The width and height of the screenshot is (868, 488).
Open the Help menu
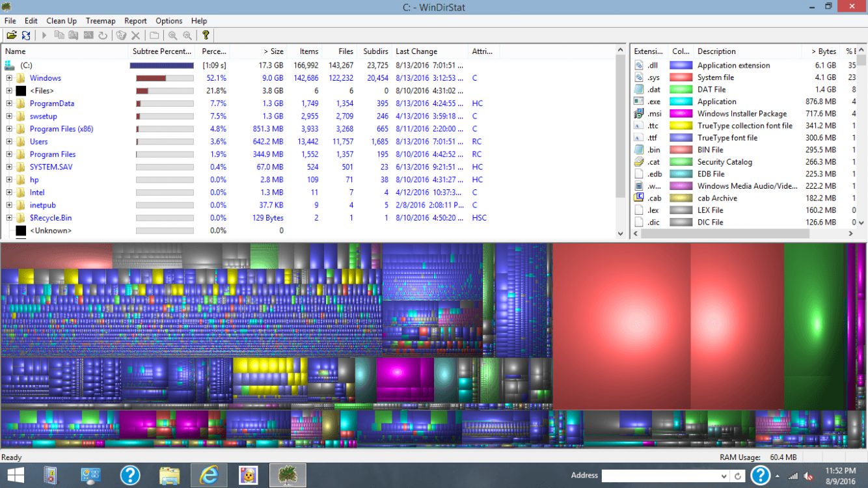tap(199, 21)
